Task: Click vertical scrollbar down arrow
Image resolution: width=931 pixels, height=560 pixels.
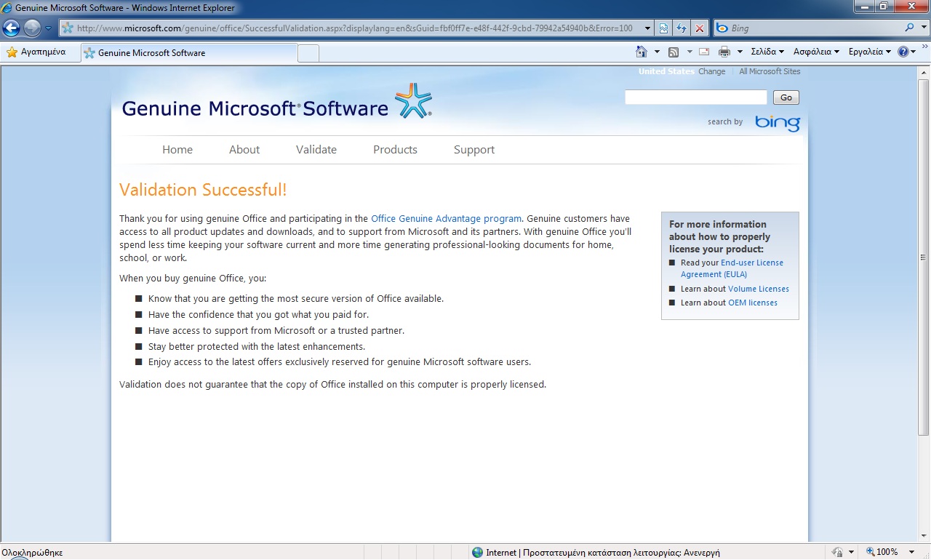Action: [x=924, y=537]
